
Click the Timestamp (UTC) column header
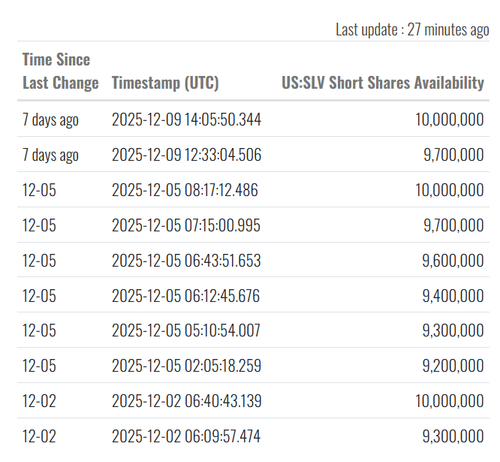(x=165, y=83)
